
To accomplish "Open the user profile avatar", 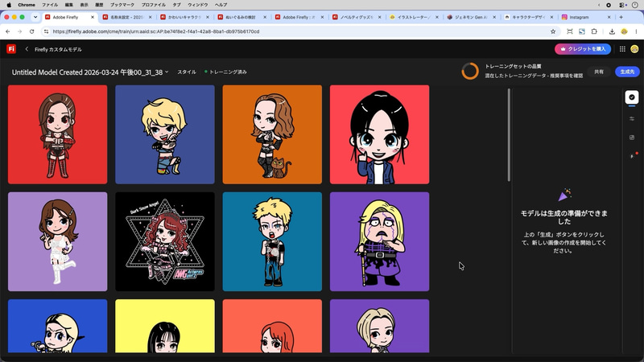I will point(634,49).
